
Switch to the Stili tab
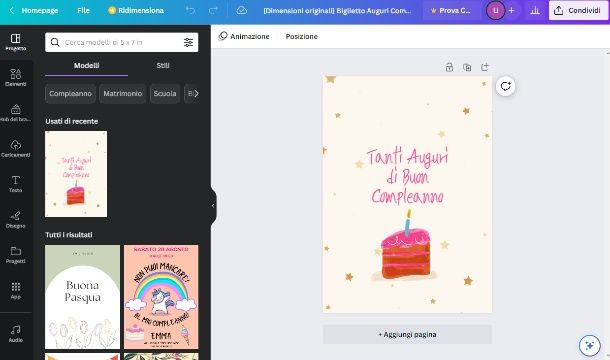pos(163,65)
